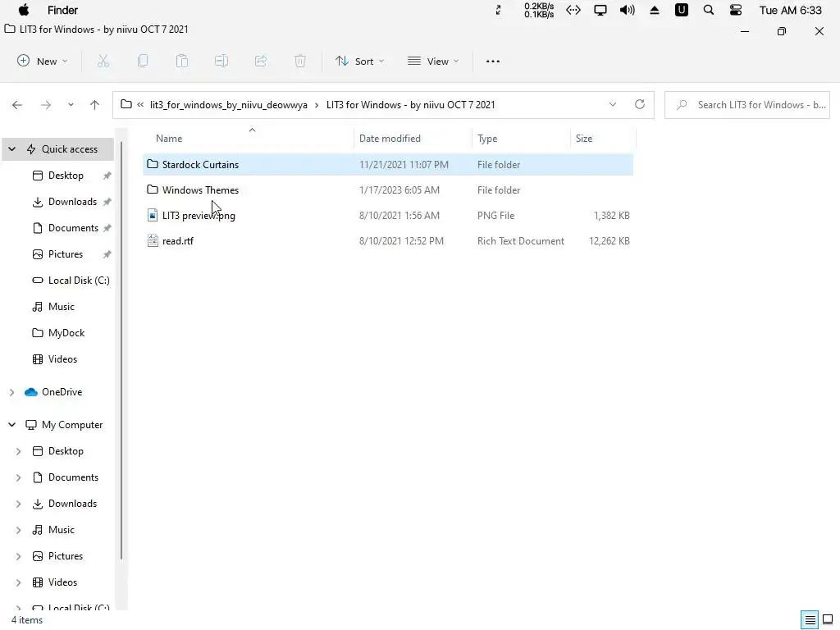840x630 pixels.
Task: Open the three-dot See more menu
Action: click(x=493, y=61)
